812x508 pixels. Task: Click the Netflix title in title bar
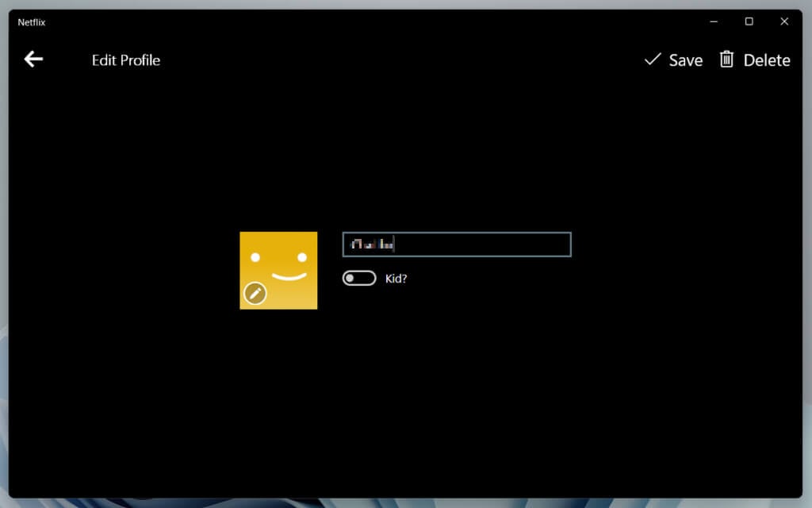pyautogui.click(x=32, y=22)
